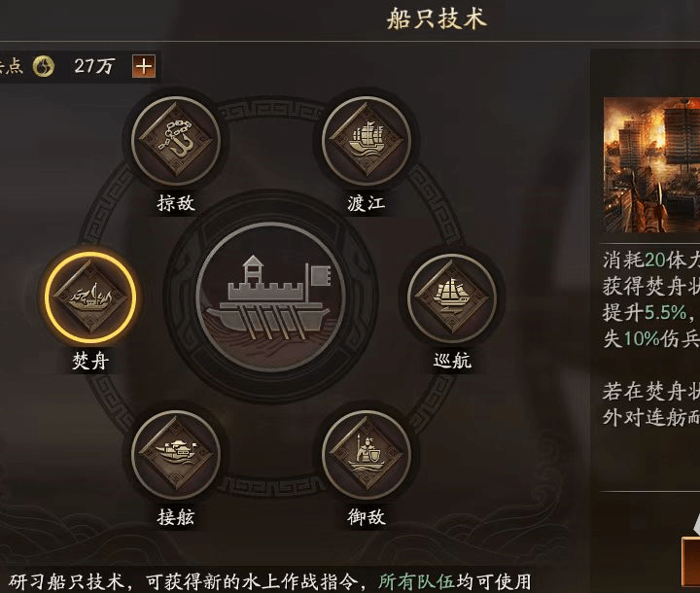
Task: Select the 渡江 sailing ship skill icon
Action: (x=367, y=142)
